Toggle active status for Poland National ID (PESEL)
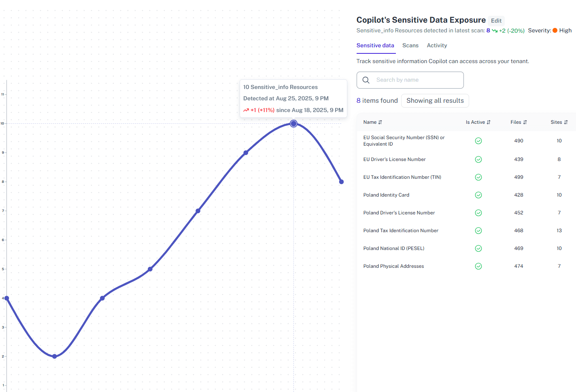This screenshot has width=576, height=392. 478,248
